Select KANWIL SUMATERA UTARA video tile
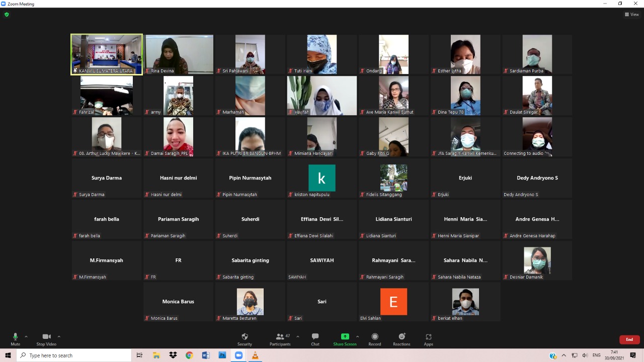 (x=107, y=54)
